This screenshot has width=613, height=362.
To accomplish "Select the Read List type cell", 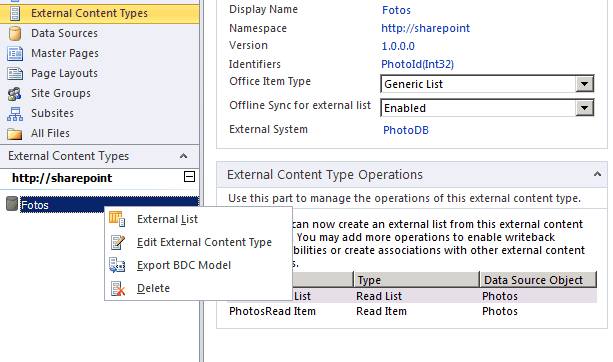I will 379,296.
